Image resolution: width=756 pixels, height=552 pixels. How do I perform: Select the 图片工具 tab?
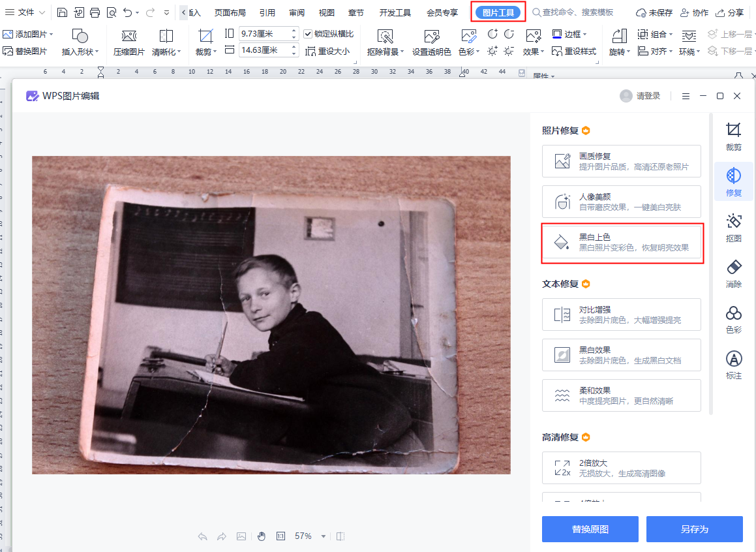498,12
